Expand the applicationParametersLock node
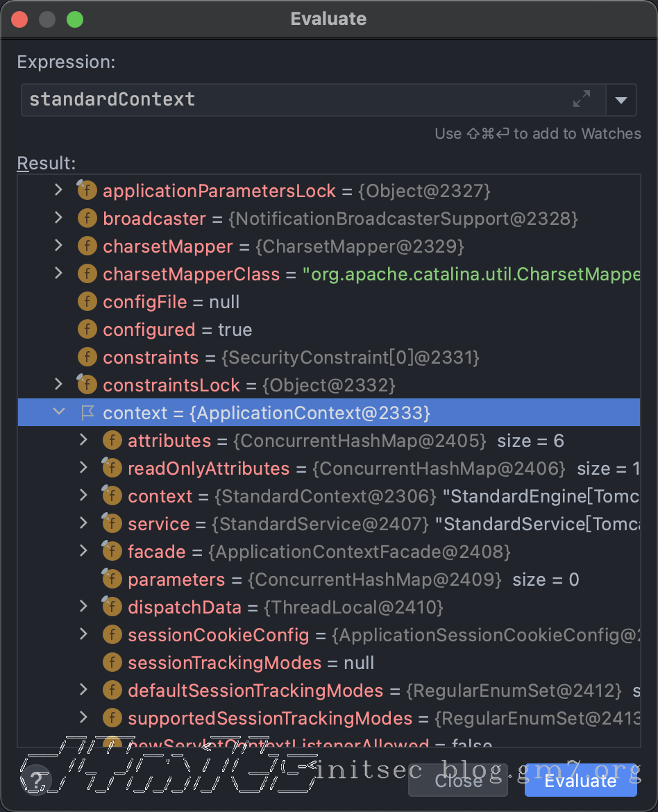This screenshot has width=658, height=812. pyautogui.click(x=59, y=190)
